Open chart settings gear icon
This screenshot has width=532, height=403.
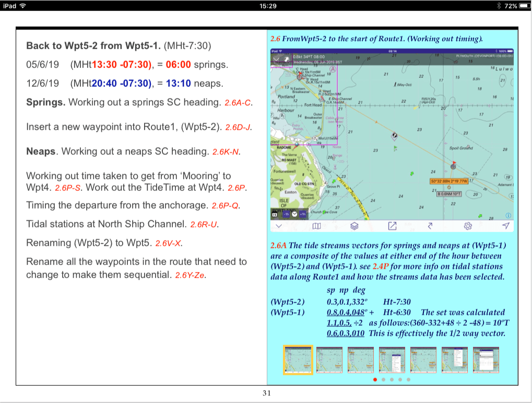click(x=468, y=226)
